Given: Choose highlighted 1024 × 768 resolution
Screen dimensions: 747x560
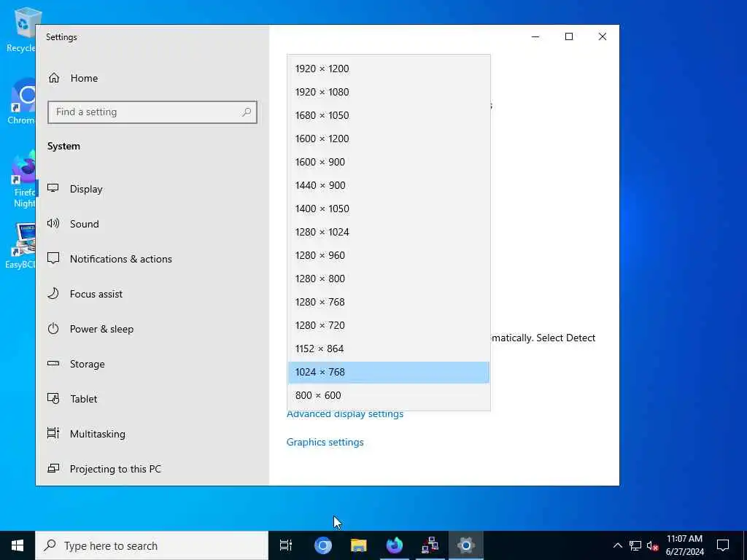Looking at the screenshot, I should tap(388, 372).
